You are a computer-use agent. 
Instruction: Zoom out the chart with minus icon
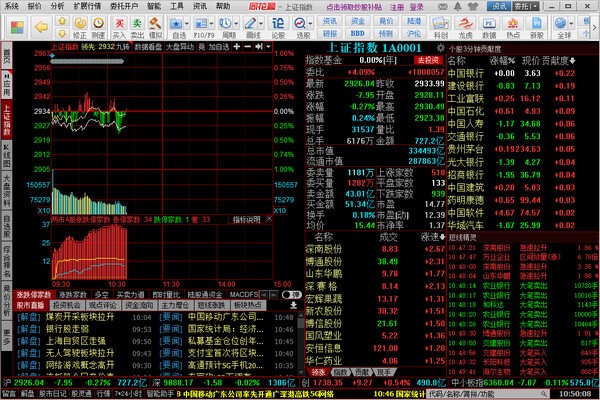pyautogui.click(x=248, y=47)
